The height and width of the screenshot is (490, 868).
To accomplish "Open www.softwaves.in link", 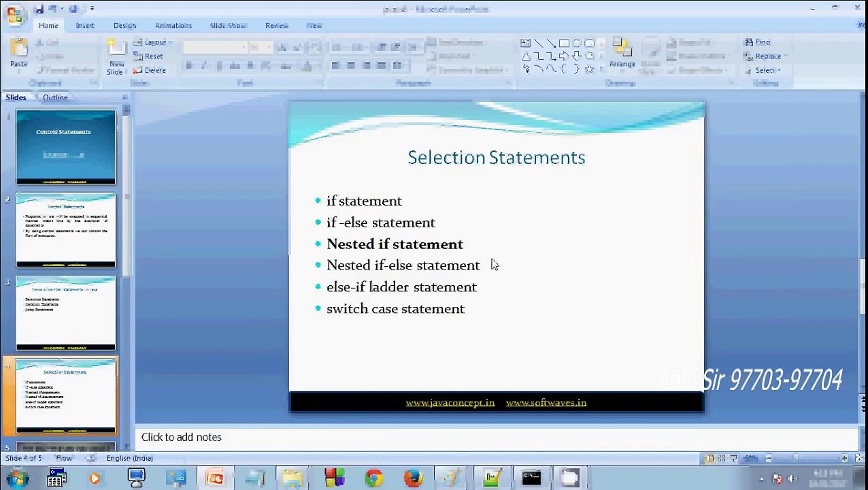I will pos(546,402).
